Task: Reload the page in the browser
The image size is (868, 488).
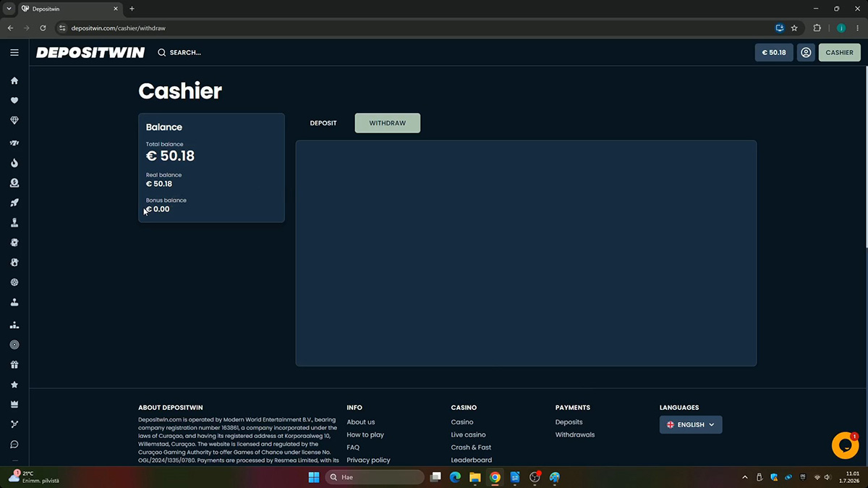Action: (43, 28)
